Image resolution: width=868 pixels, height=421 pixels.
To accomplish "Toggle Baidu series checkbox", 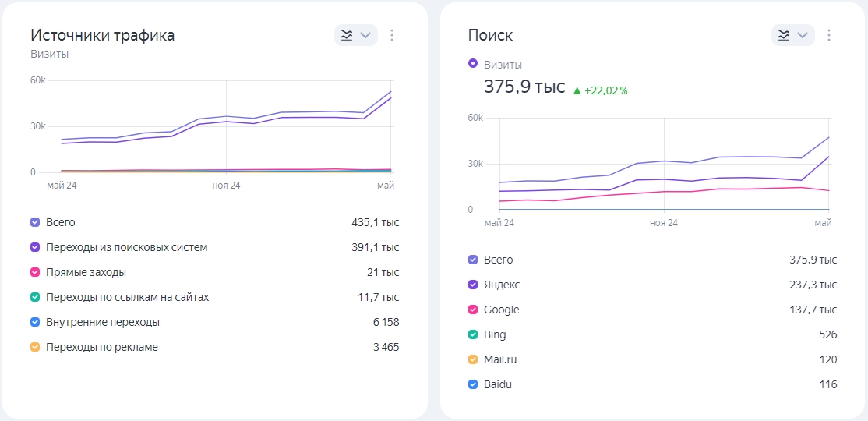I will pyautogui.click(x=473, y=384).
